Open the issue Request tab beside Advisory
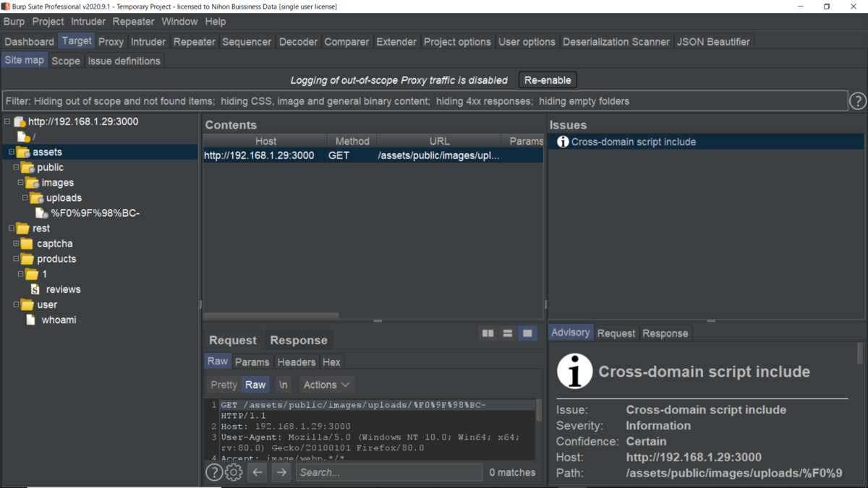The height and width of the screenshot is (488, 868). click(616, 333)
